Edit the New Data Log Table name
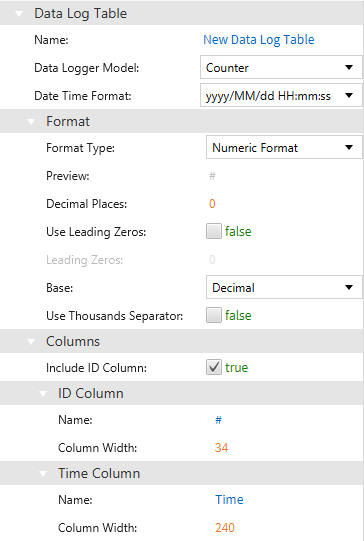 tap(259, 40)
